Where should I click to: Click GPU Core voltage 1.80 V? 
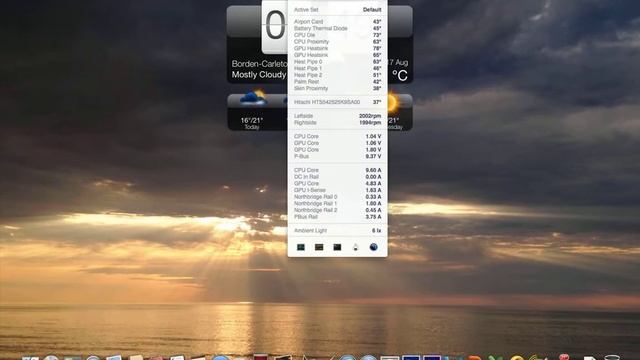338,150
